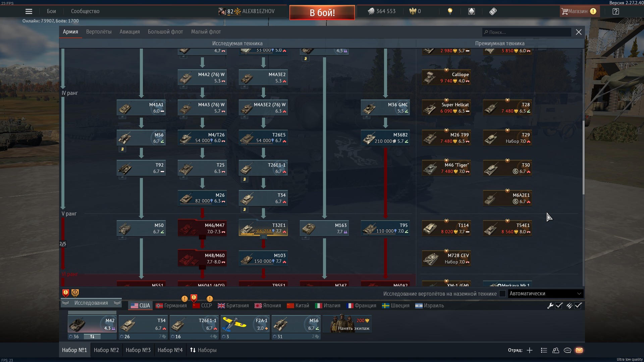The image size is (644, 362).
Task: Open the Сообщество menu
Action: (85, 11)
